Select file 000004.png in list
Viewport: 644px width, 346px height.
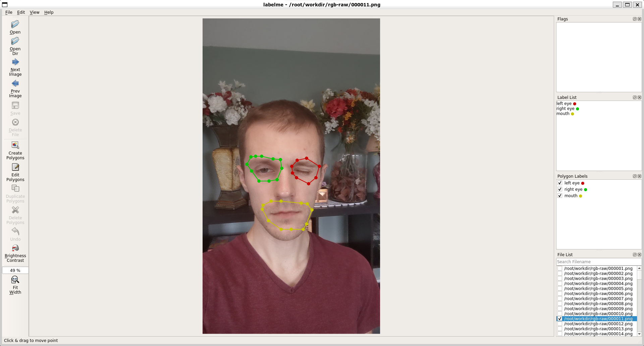coord(598,284)
